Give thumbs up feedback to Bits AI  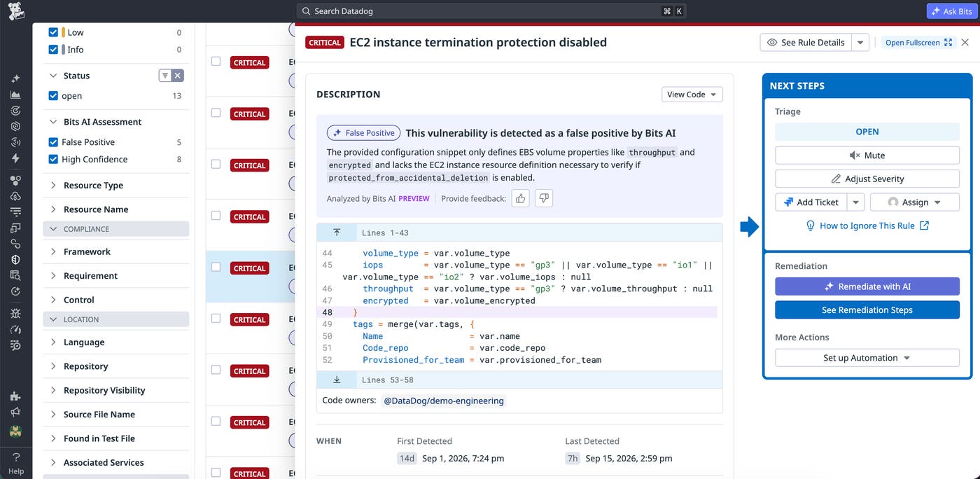[x=520, y=199]
